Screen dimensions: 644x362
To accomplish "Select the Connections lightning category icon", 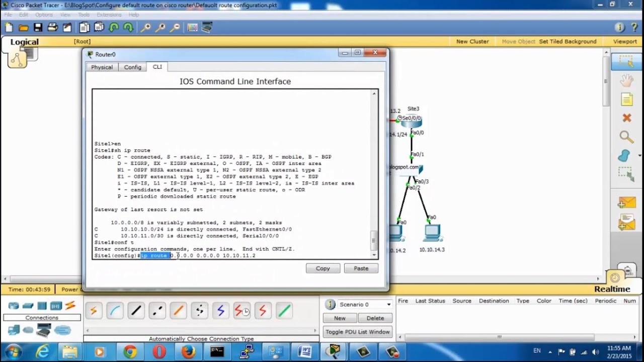I will [x=70, y=305].
